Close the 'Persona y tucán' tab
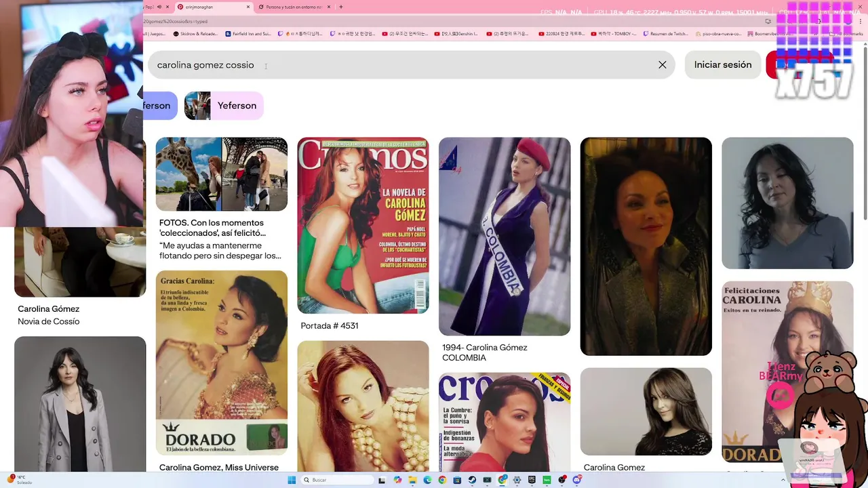Viewport: 868px width, 488px height. point(329,7)
